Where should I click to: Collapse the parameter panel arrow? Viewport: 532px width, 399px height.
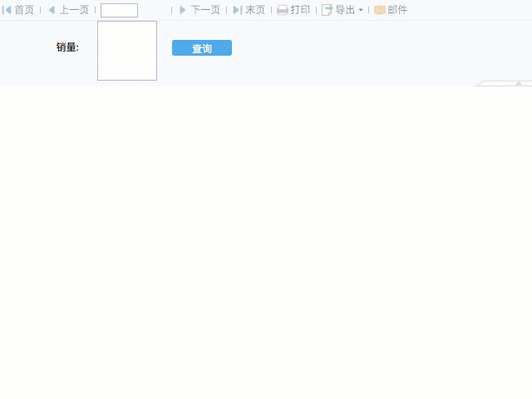(518, 83)
